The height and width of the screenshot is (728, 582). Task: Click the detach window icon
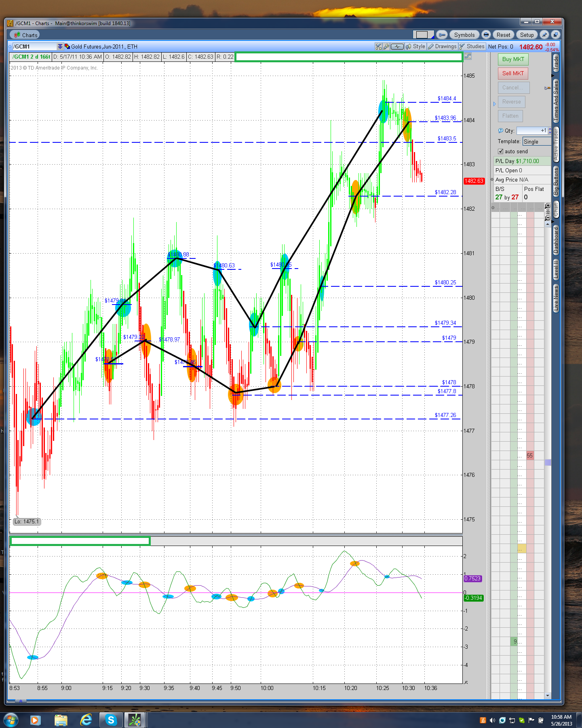pos(555,35)
